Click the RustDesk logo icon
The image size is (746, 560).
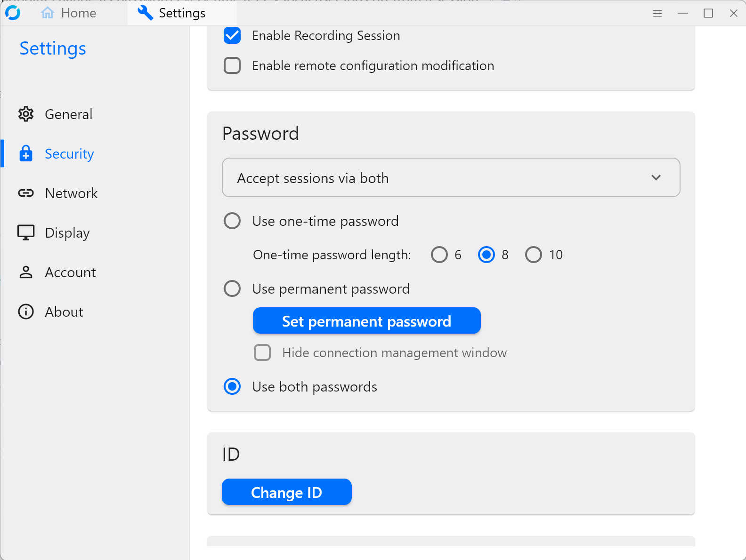[13, 13]
